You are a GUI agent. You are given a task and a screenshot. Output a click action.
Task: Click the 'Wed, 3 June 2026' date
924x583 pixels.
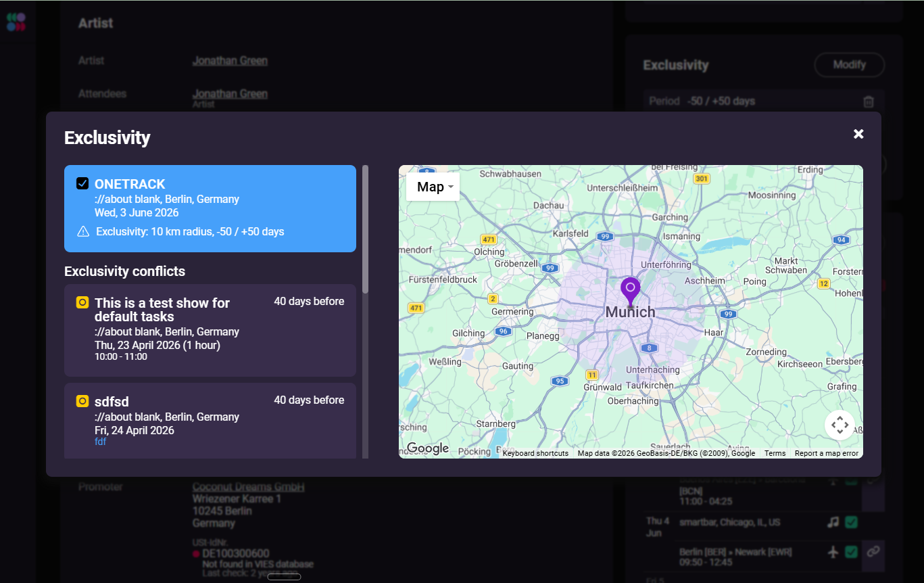137,212
